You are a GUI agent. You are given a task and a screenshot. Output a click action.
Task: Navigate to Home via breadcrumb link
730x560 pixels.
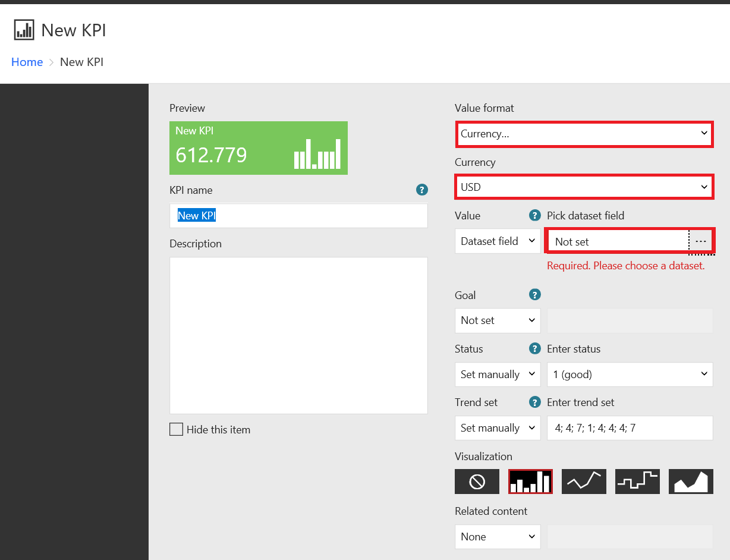27,62
